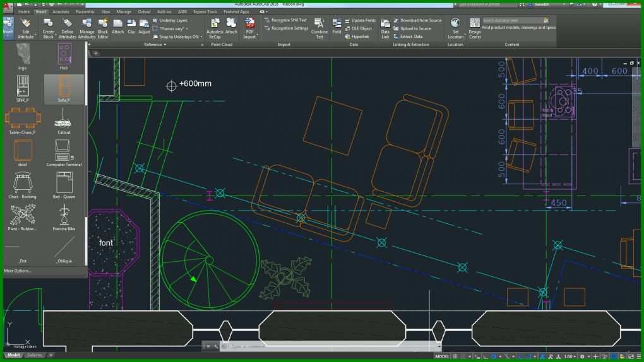
Task: Click the command line input
Action: [x=330, y=346]
